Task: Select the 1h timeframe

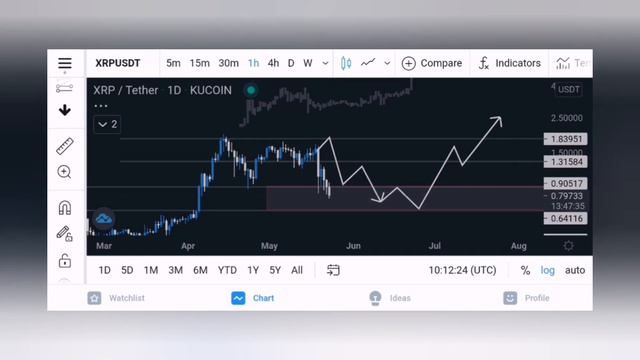Action: [x=253, y=63]
